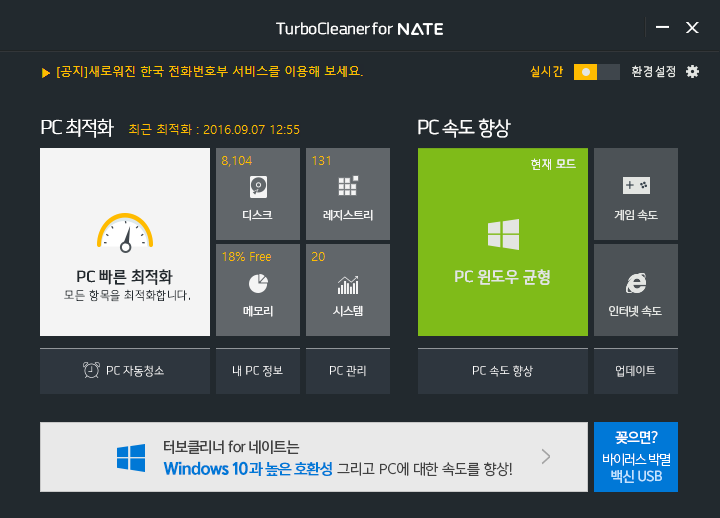Click the PC 빠른 최적화 title text
Screen dimensions: 720x518
(x=124, y=276)
